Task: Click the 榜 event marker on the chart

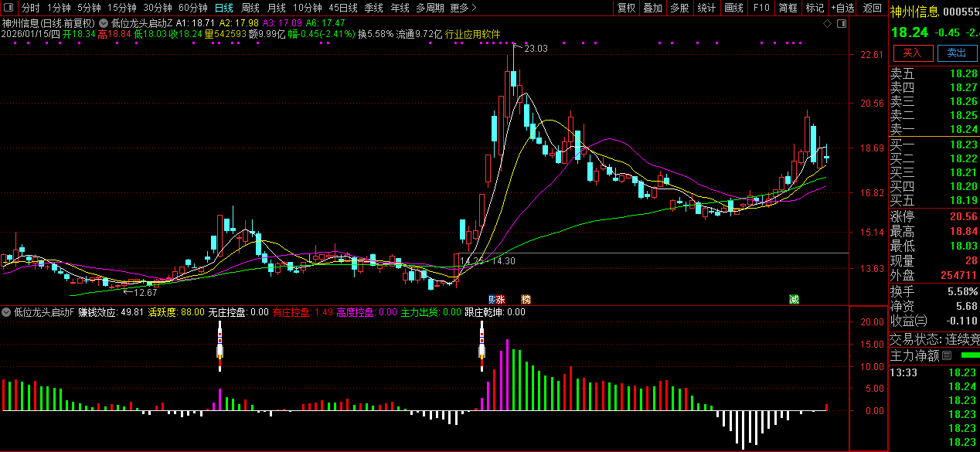Action: pyautogui.click(x=526, y=299)
